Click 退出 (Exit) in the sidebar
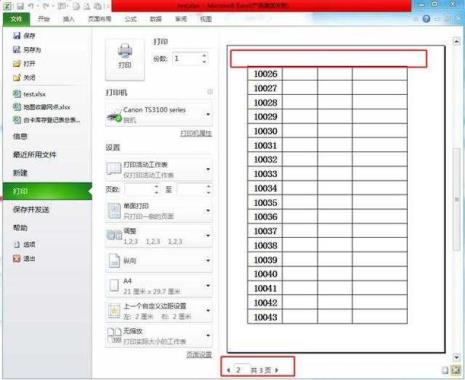Image resolution: width=465 pixels, height=380 pixels. 24,258
